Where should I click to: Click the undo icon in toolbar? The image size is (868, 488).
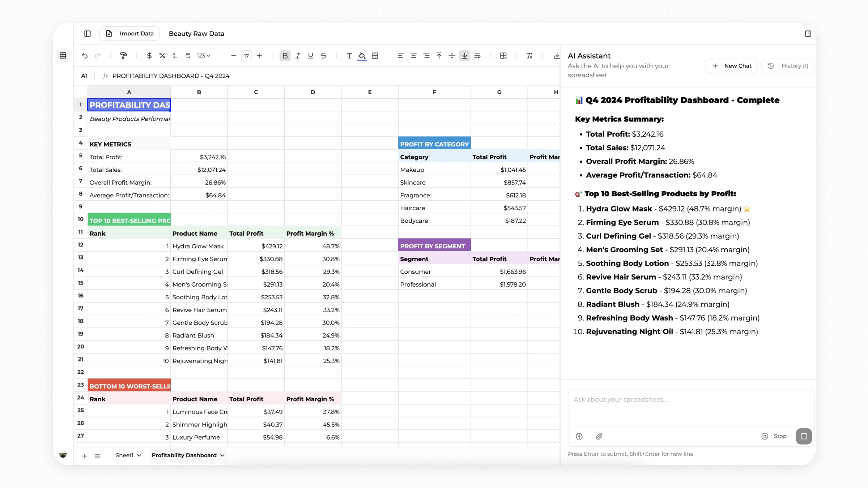(85, 56)
